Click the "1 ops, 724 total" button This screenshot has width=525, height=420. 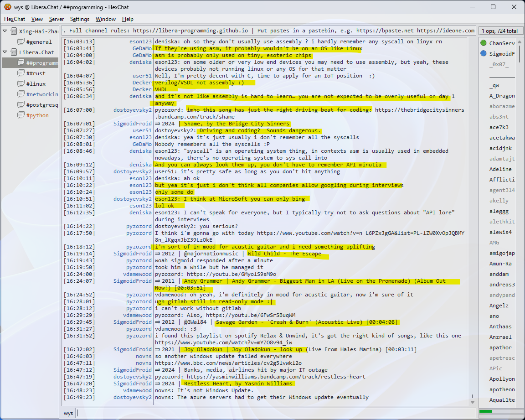click(x=499, y=31)
